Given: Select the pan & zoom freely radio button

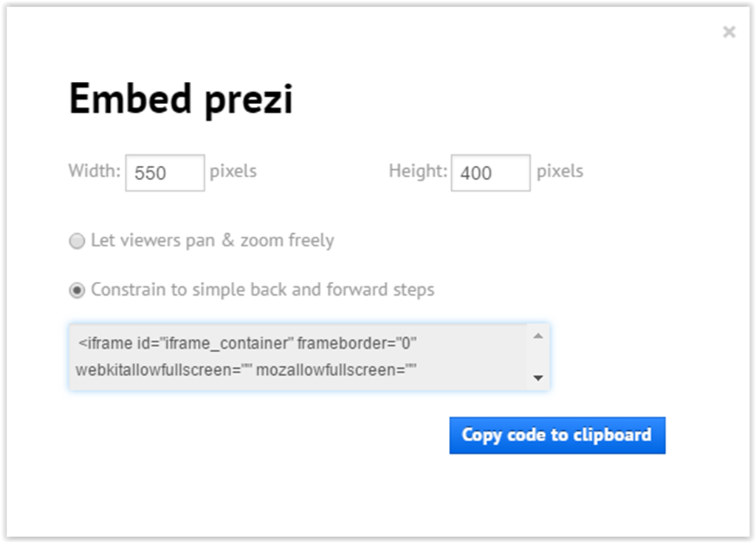Looking at the screenshot, I should [77, 241].
